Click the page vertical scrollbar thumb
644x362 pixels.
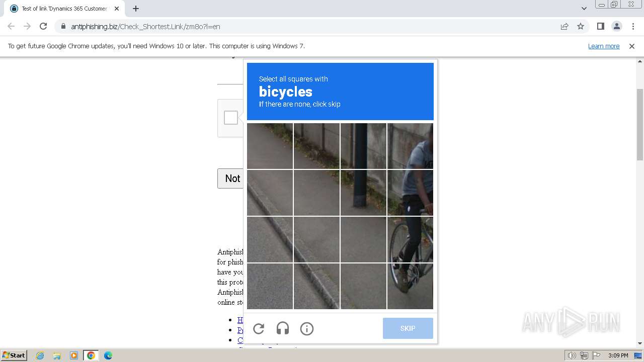coord(640,125)
